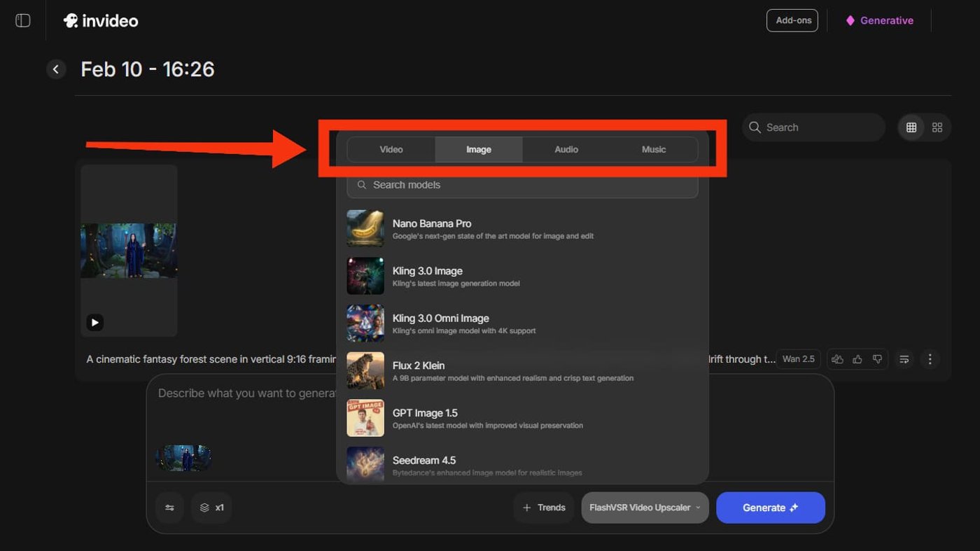Image resolution: width=980 pixels, height=551 pixels.
Task: Open the three-dot more options menu
Action: (930, 359)
